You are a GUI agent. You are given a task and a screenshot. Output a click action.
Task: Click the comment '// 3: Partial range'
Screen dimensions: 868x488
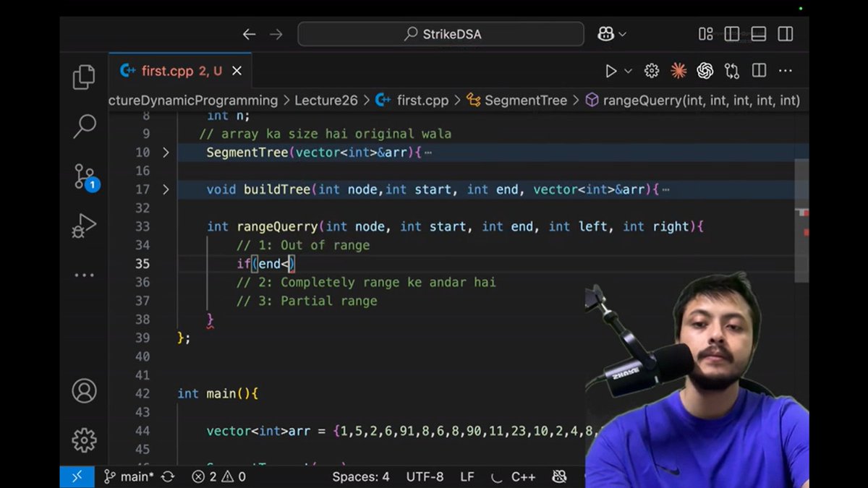pos(307,301)
